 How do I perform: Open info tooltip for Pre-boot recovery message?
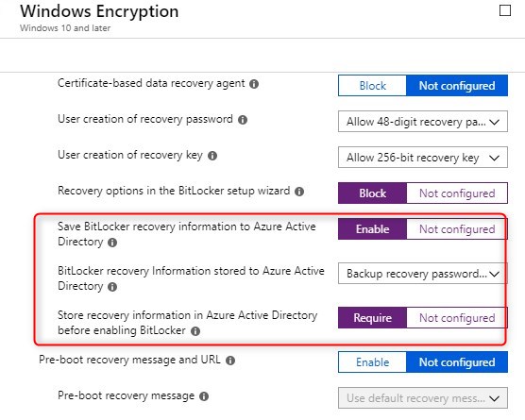(204, 396)
